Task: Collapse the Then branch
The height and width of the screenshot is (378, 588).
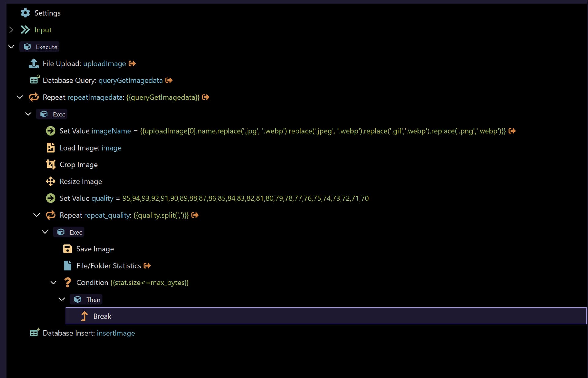Action: (62, 299)
